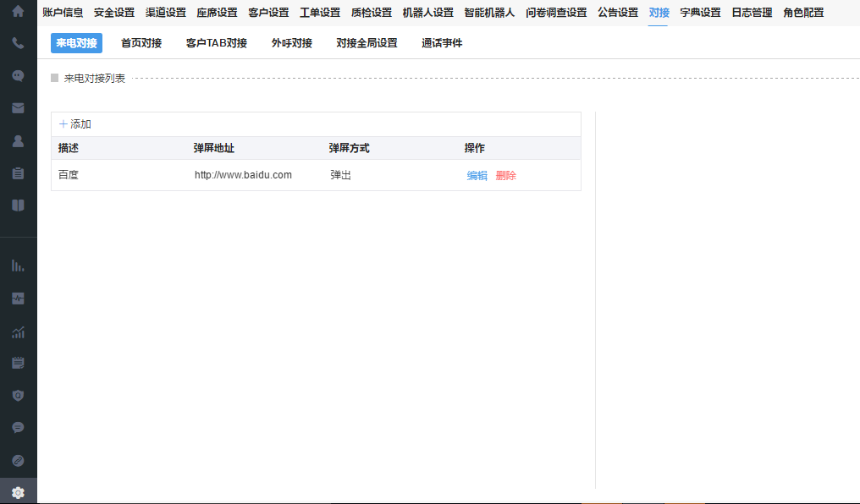Open 客户设置 menu item
The height and width of the screenshot is (504, 860).
[268, 13]
